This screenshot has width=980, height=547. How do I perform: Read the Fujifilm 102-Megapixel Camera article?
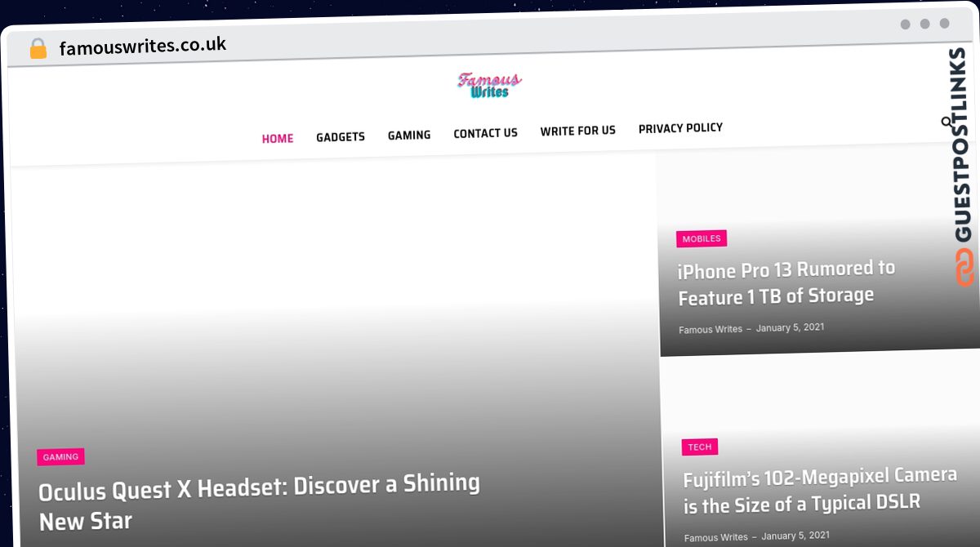(x=820, y=491)
